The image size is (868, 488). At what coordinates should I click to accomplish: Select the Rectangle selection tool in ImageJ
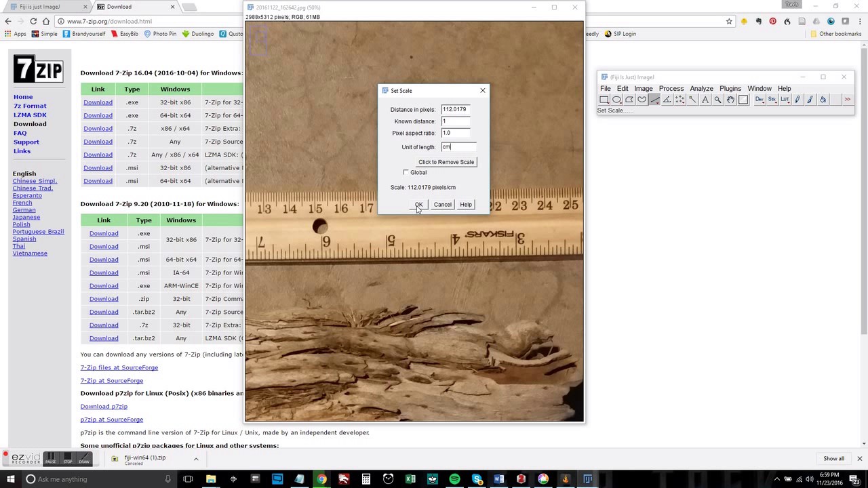point(604,100)
